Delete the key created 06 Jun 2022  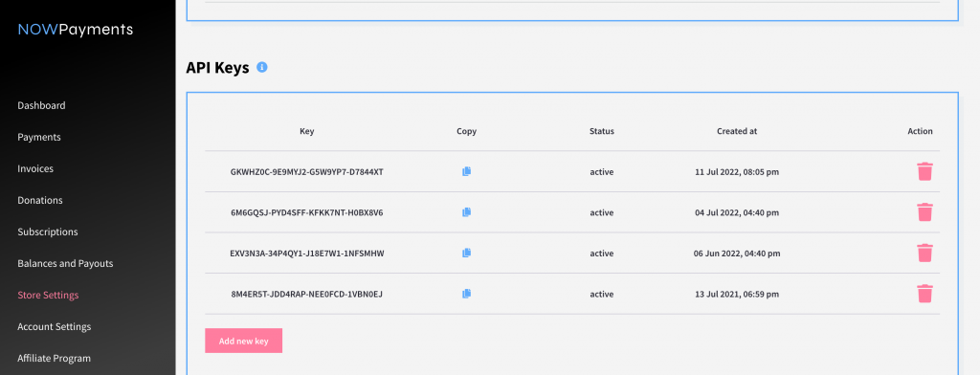[924, 253]
